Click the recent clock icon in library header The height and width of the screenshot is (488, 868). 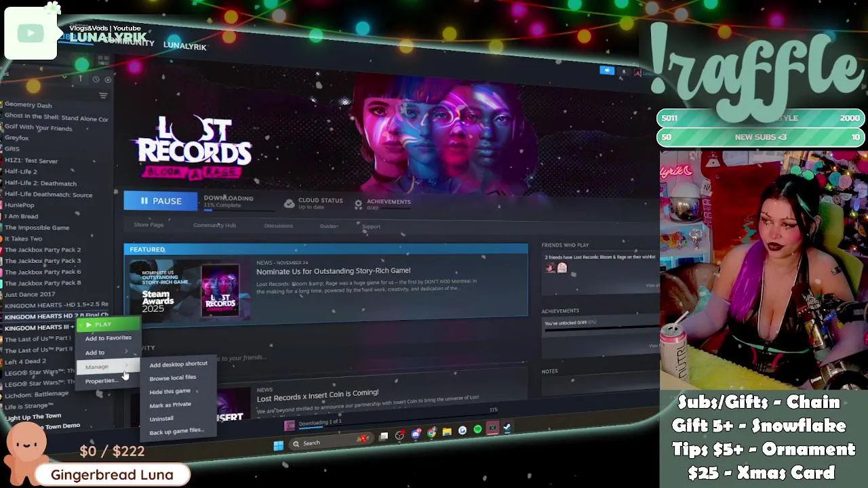tap(96, 79)
